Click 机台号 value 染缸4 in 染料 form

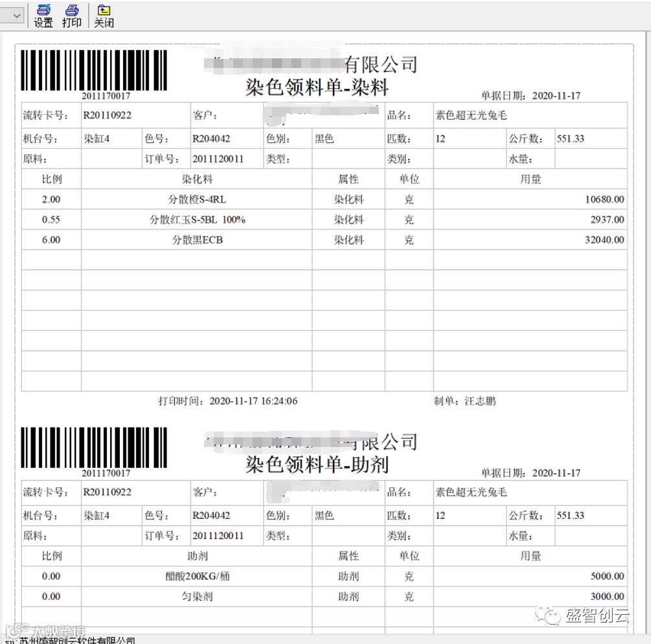pyautogui.click(x=97, y=139)
